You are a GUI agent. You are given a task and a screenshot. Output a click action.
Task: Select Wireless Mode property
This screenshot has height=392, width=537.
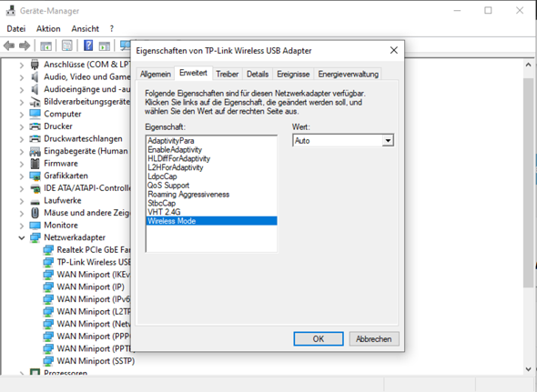[x=212, y=221]
